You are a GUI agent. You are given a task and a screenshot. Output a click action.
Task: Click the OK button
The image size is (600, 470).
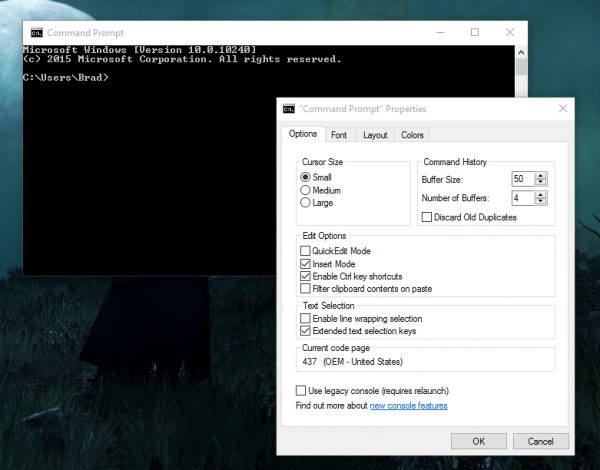coord(479,441)
